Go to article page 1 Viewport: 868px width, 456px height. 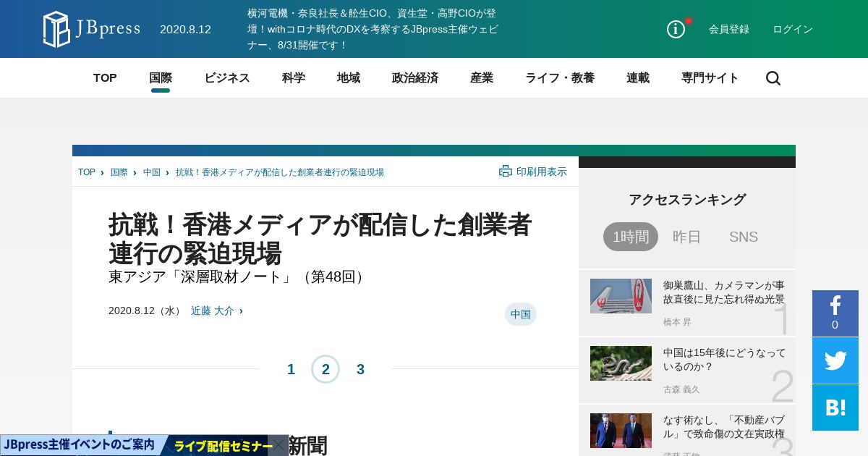pyautogui.click(x=291, y=369)
